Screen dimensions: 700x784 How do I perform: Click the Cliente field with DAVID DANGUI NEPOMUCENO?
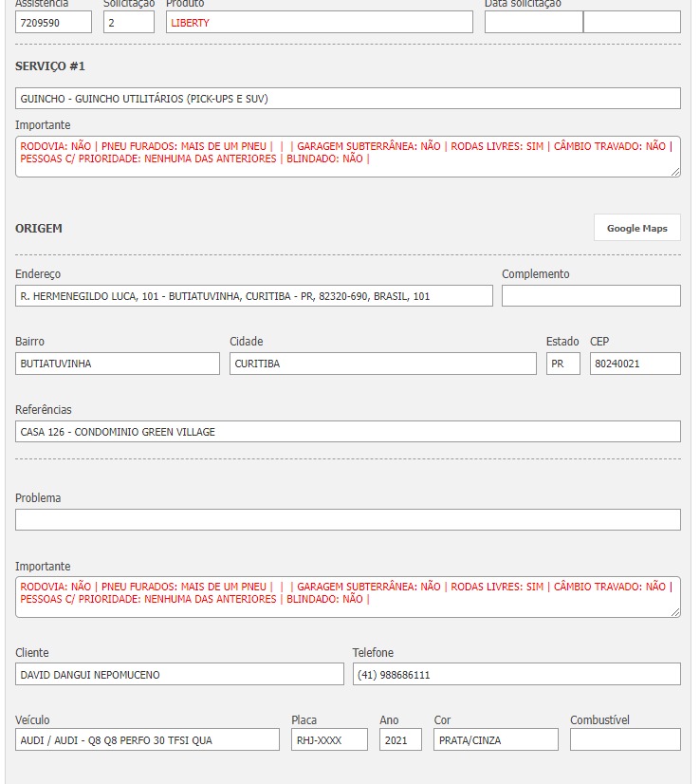point(179,675)
